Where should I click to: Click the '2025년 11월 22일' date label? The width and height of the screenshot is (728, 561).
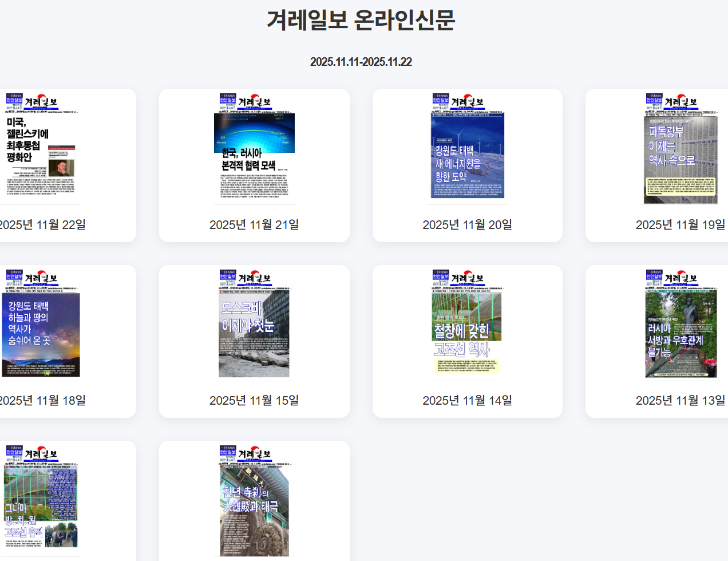(42, 225)
